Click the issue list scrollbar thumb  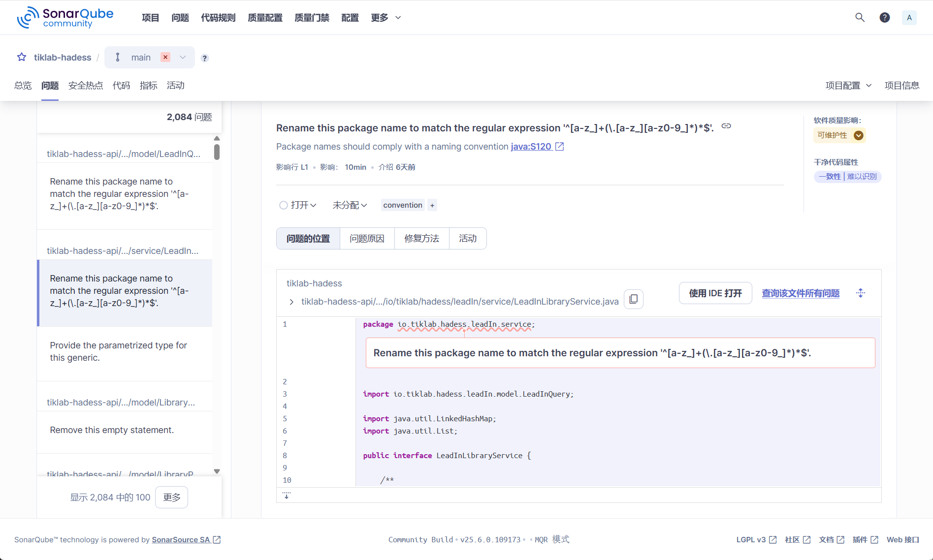pos(217,152)
